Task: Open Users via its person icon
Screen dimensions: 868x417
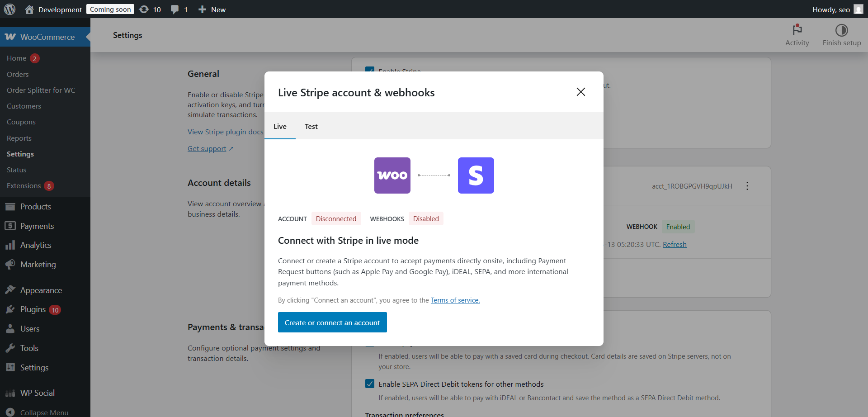Action: click(10, 329)
